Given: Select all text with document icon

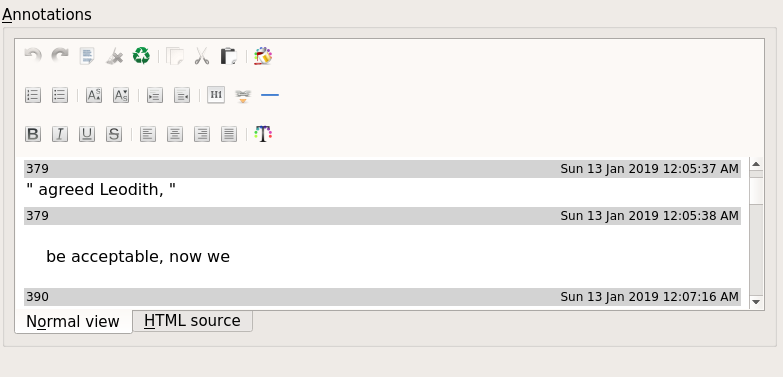Looking at the screenshot, I should pos(87,56).
